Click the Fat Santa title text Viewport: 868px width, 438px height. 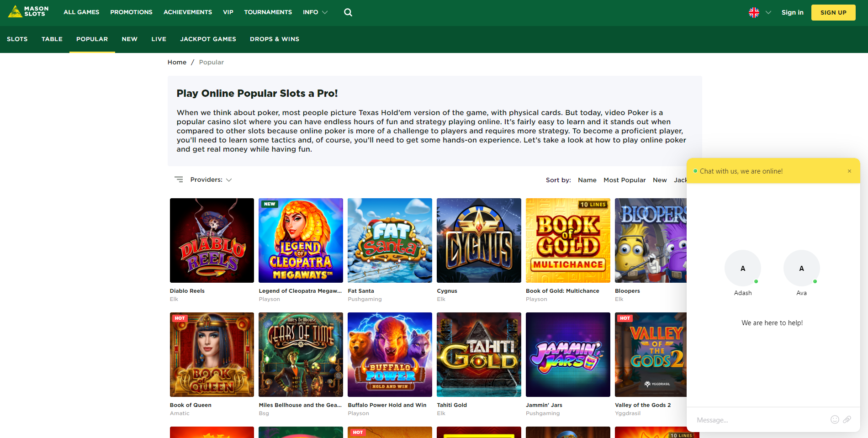pos(361,291)
